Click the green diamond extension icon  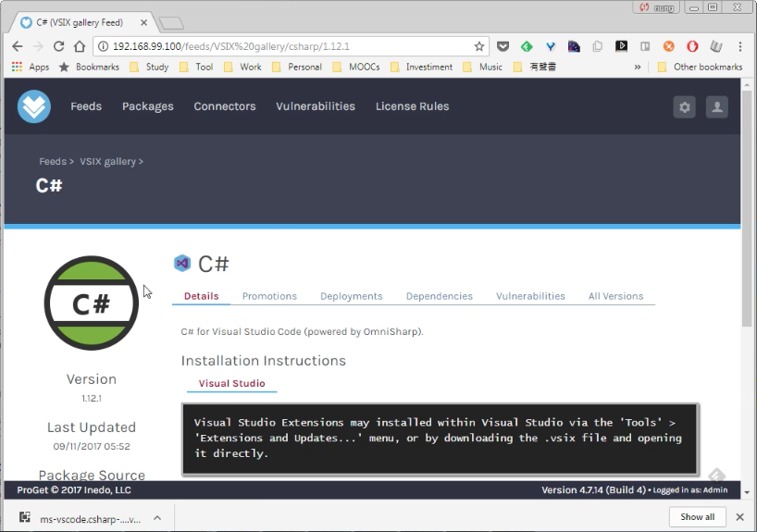click(527, 46)
